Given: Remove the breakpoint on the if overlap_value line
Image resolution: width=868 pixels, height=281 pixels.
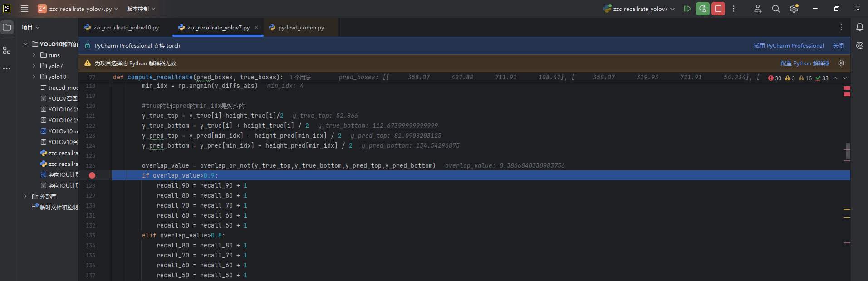Looking at the screenshot, I should [92, 175].
